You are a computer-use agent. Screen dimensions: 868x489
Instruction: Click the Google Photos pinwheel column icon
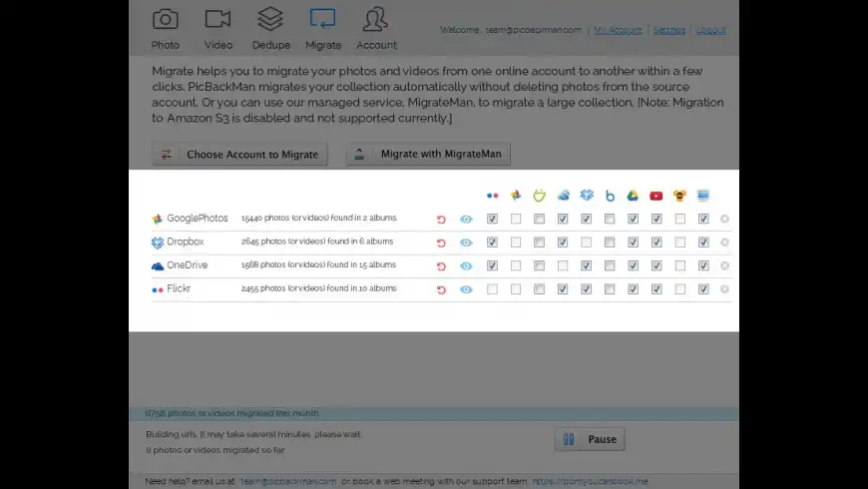coord(516,195)
